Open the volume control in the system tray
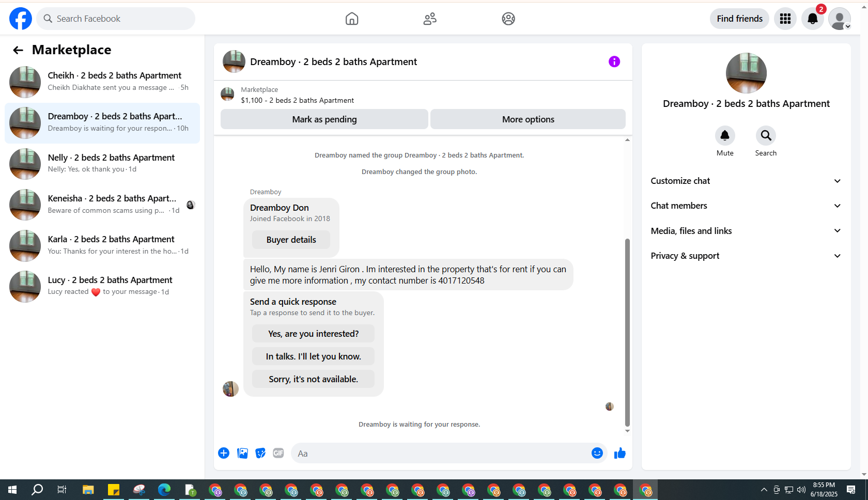The image size is (868, 500). [x=801, y=490]
